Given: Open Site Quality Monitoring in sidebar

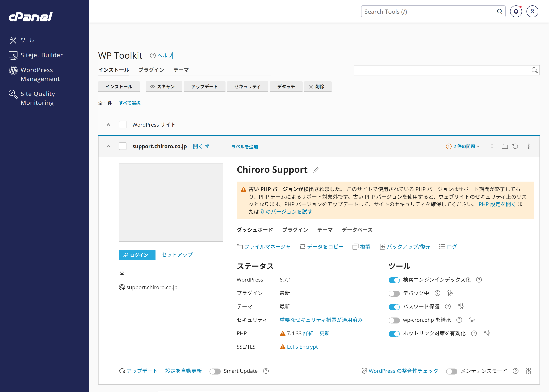Looking at the screenshot, I should [x=32, y=98].
